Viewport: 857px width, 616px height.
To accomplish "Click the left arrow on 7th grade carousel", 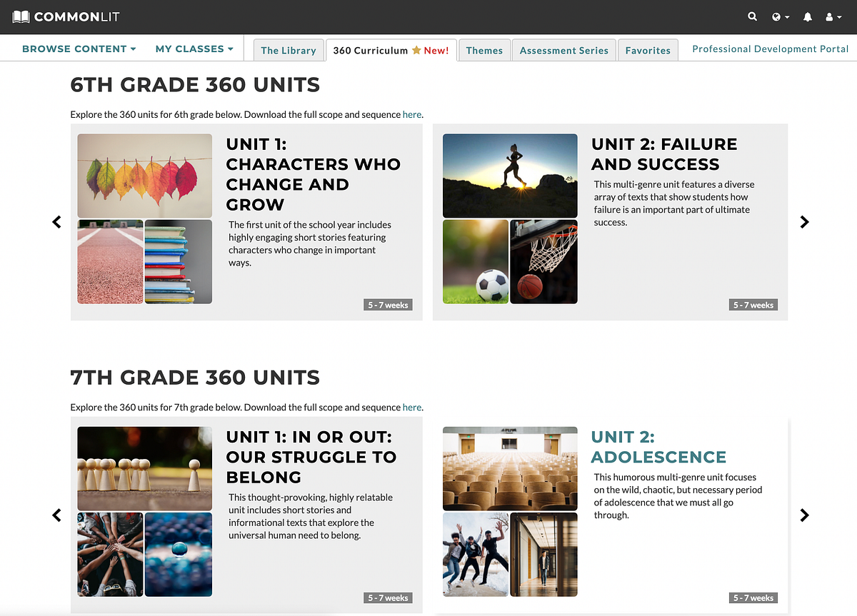I will click(56, 515).
